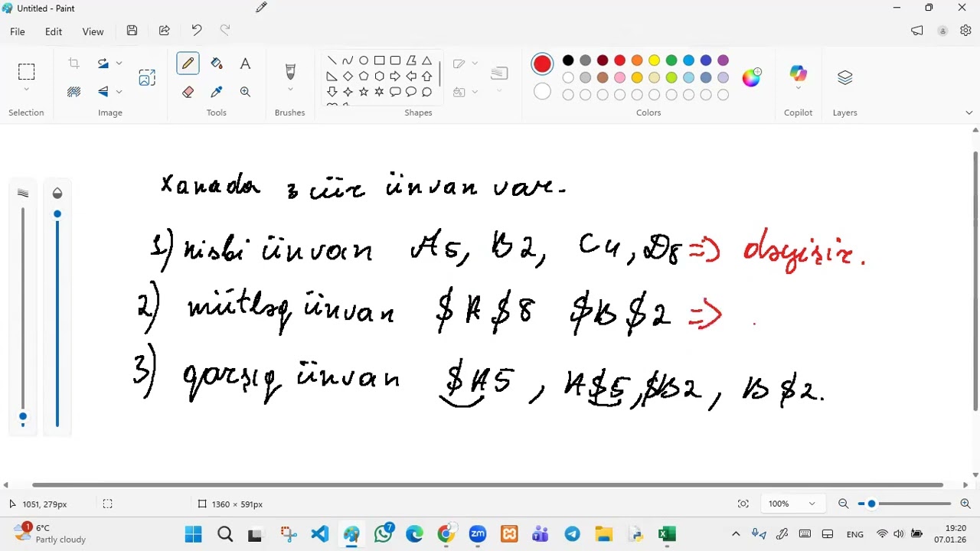Open Telegram from the taskbar
The image size is (980, 551).
pyautogui.click(x=572, y=533)
